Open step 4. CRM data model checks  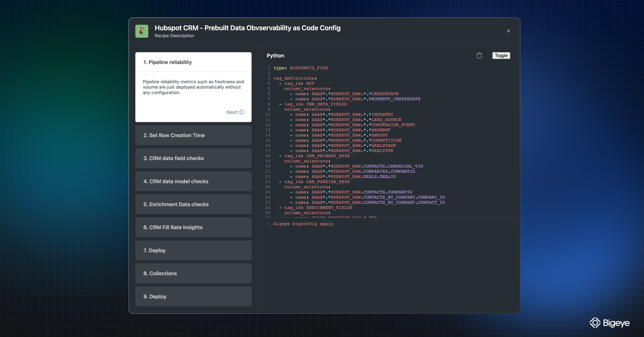click(193, 181)
